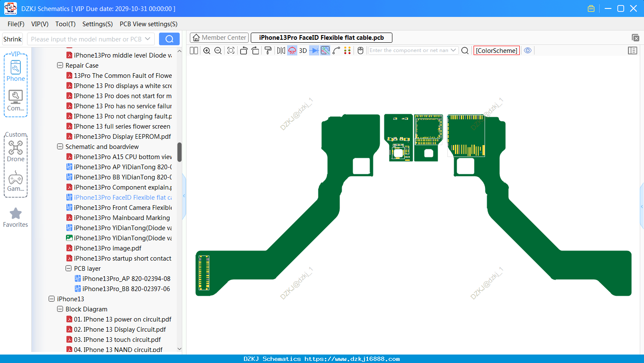
Task: Select the Game console category icon
Action: [16, 181]
